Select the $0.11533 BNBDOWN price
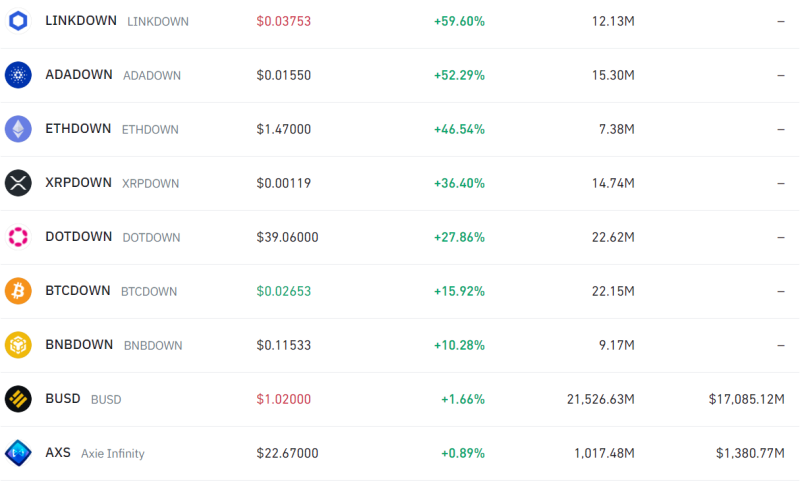The height and width of the screenshot is (484, 800). [x=284, y=346]
